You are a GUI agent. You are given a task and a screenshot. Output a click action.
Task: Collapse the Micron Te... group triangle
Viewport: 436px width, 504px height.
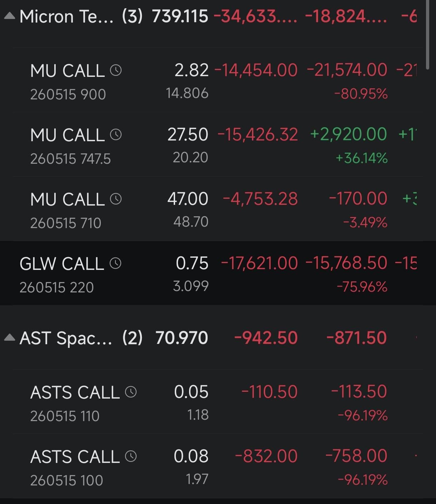point(10,16)
